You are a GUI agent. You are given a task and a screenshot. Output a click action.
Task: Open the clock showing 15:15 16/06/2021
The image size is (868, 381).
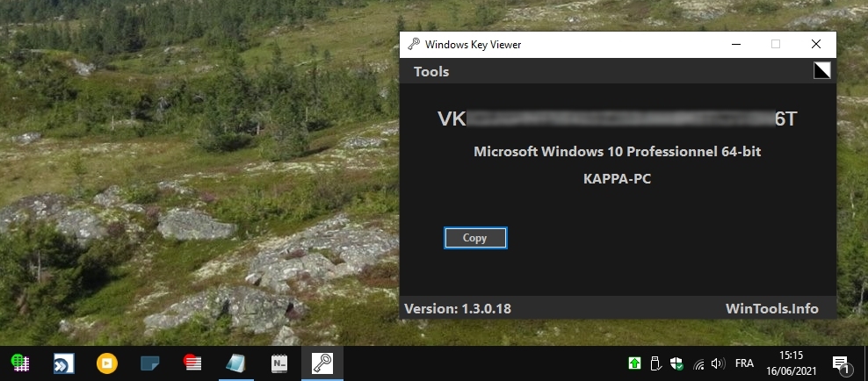coord(791,363)
